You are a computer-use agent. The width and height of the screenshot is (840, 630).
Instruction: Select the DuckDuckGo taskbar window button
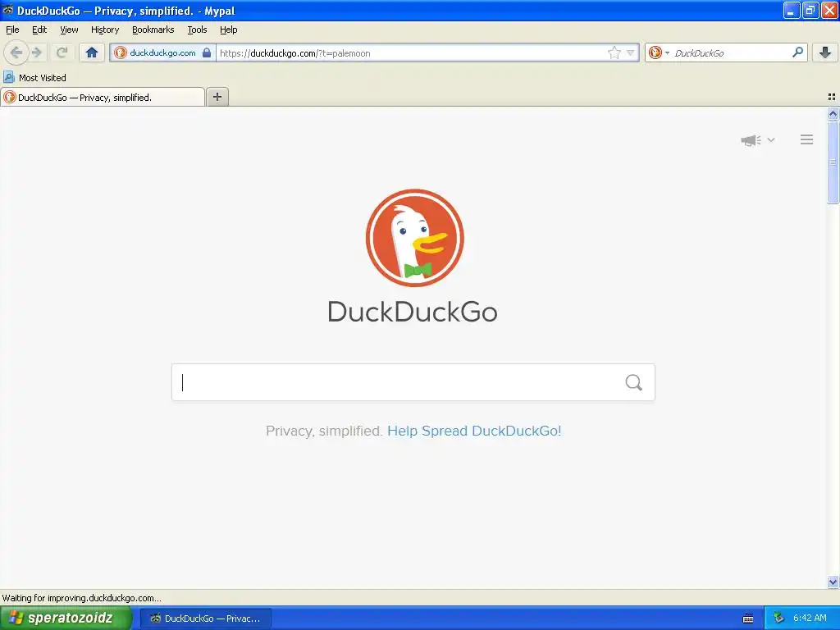206,619
